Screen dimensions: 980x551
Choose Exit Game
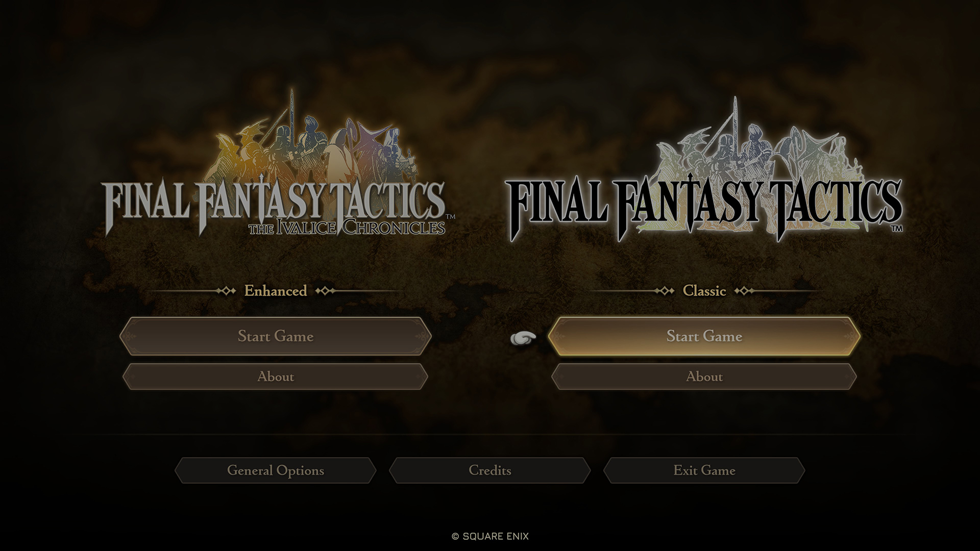coord(704,470)
